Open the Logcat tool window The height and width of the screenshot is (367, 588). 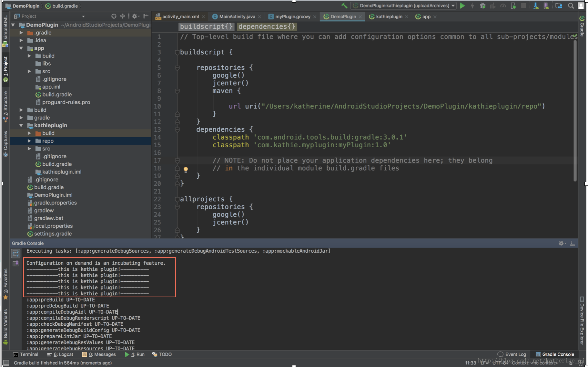click(60, 354)
